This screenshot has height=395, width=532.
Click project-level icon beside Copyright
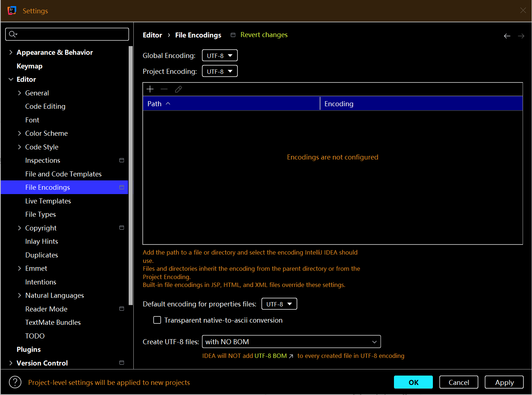121,228
